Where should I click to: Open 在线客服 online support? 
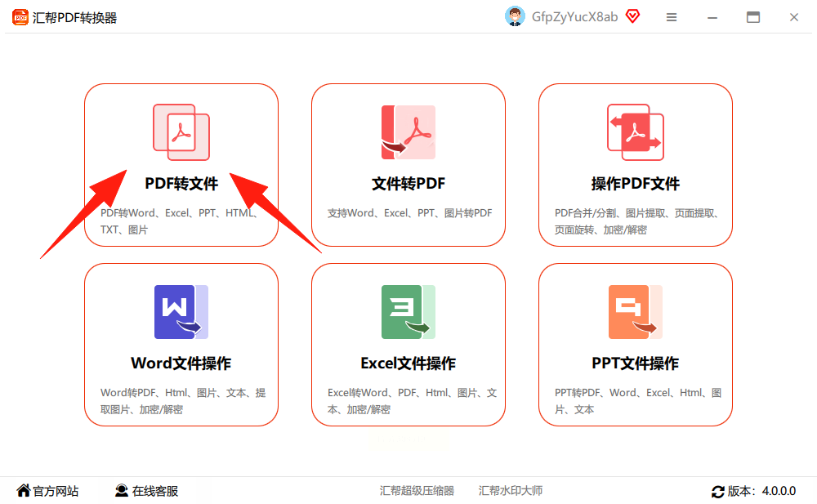147,491
